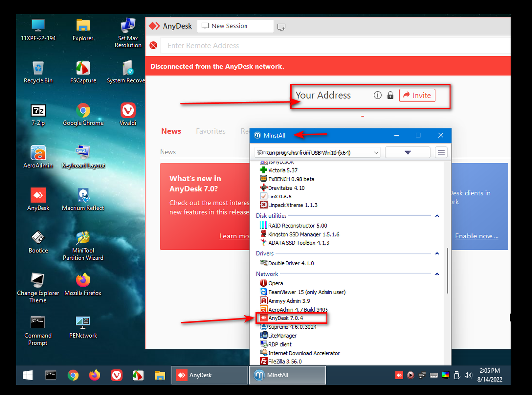Viewport: 532px width, 395px height.
Task: Open the Keyboard Layout desktop icon
Action: click(83, 157)
